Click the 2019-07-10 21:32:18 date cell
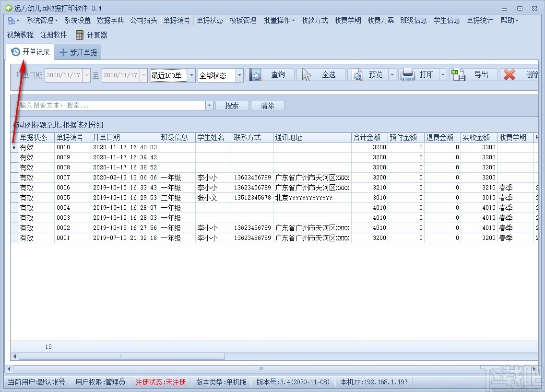Viewport: 545px width, 392px height. pos(125,238)
